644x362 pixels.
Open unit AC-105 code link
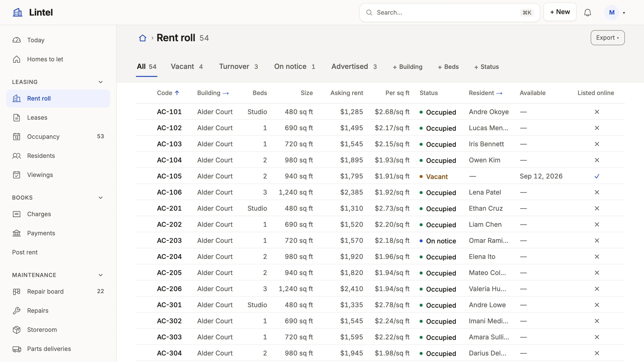coord(169,176)
